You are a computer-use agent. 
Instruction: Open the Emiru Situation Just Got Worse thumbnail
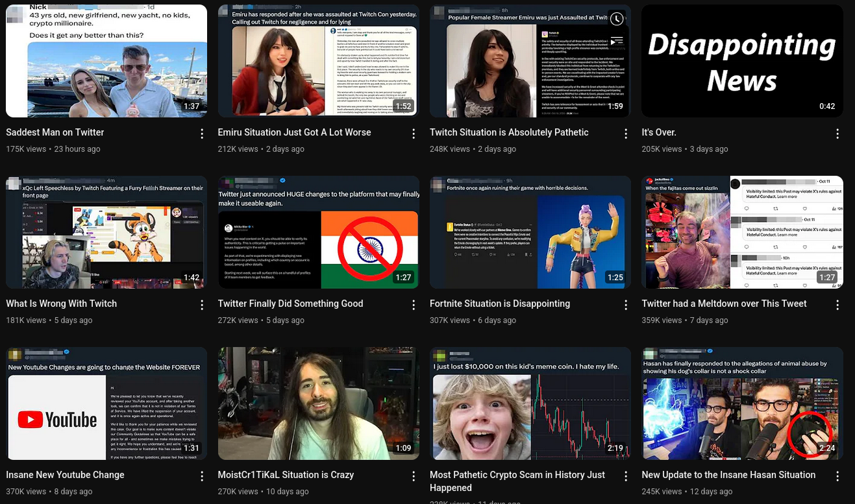[319, 61]
